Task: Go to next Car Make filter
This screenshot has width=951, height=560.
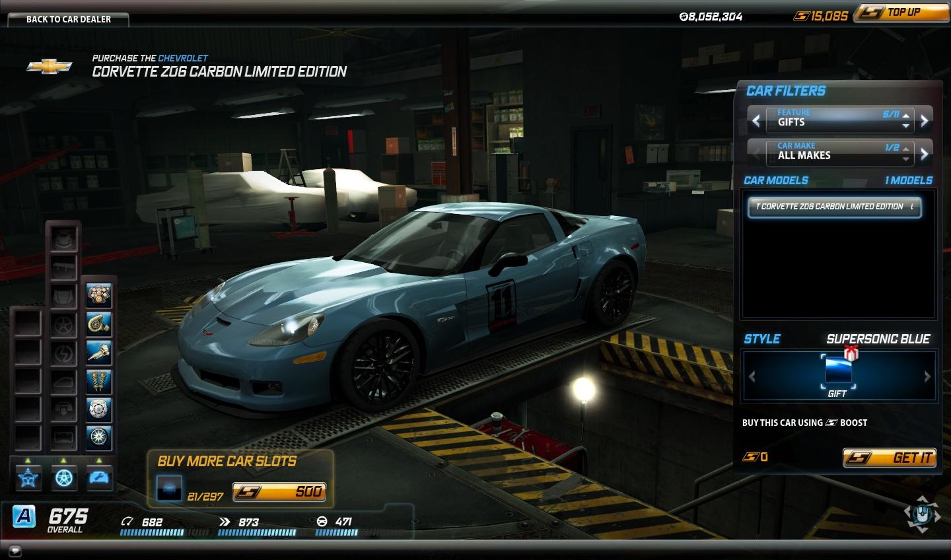Action: (x=925, y=154)
